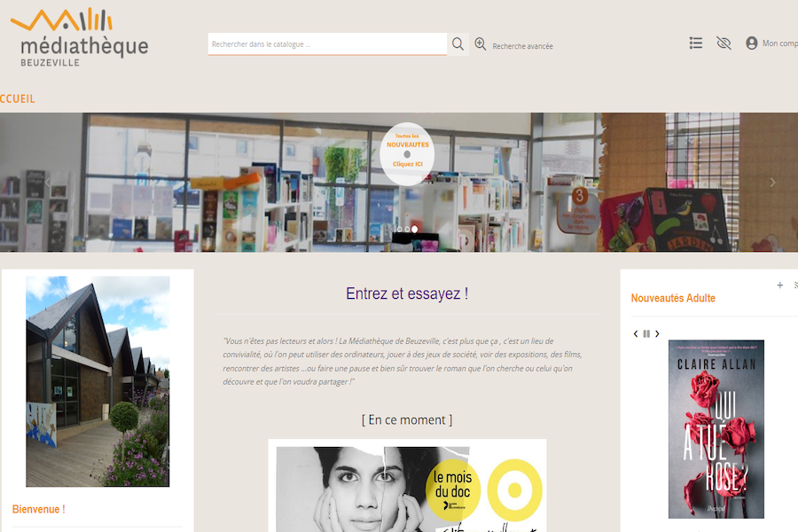Open the Mon compte user icon

point(752,43)
